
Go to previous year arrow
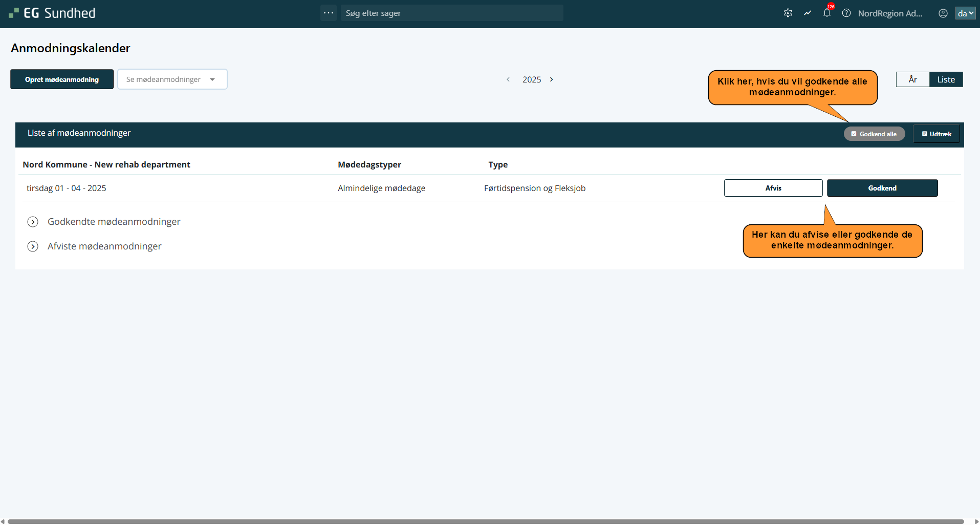tap(508, 79)
